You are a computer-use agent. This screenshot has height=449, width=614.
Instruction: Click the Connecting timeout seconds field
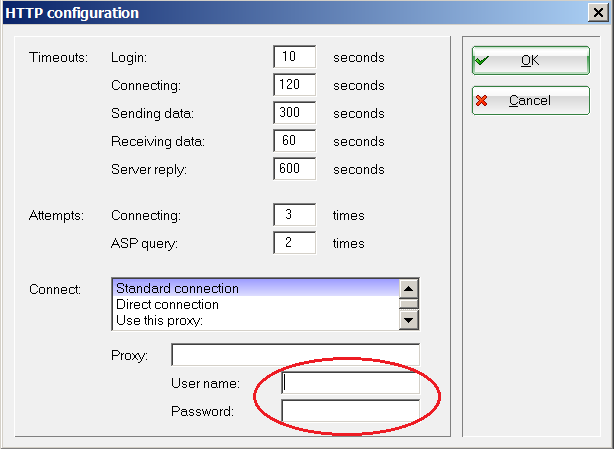[294, 85]
